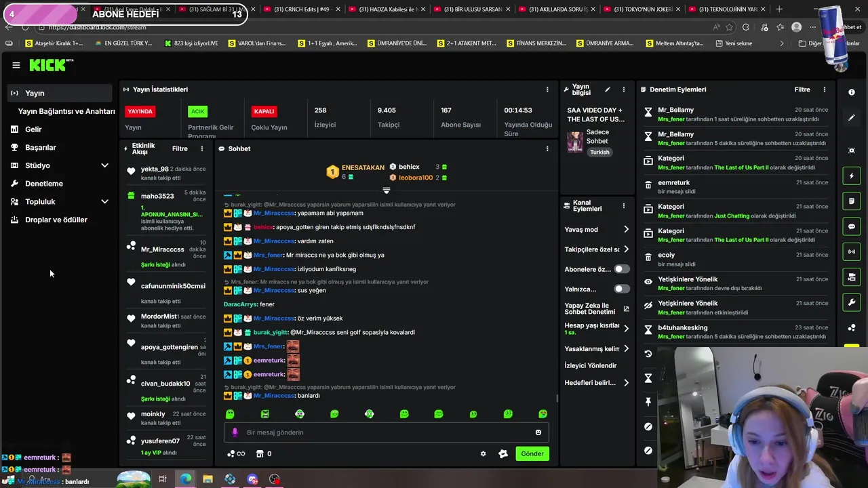Image resolution: width=868 pixels, height=488 pixels.
Task: Jump to latest chat via the down-arrow indicator
Action: tap(387, 190)
